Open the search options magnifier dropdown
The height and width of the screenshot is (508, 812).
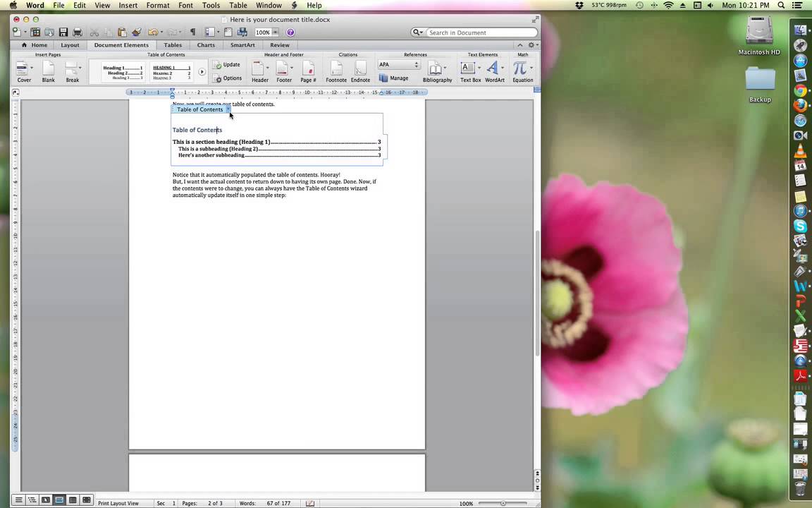pos(417,32)
